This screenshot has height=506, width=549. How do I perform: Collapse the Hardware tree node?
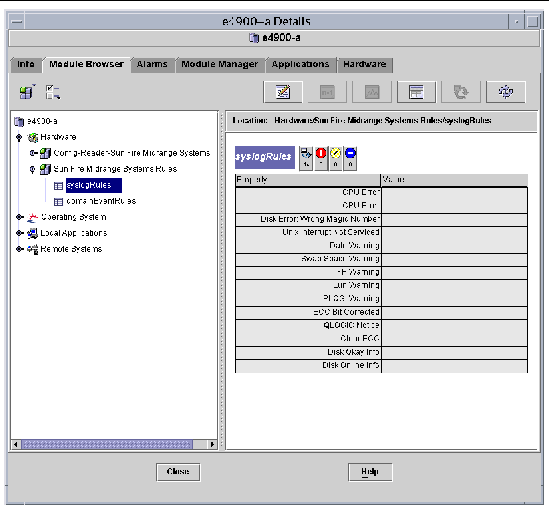click(19, 137)
